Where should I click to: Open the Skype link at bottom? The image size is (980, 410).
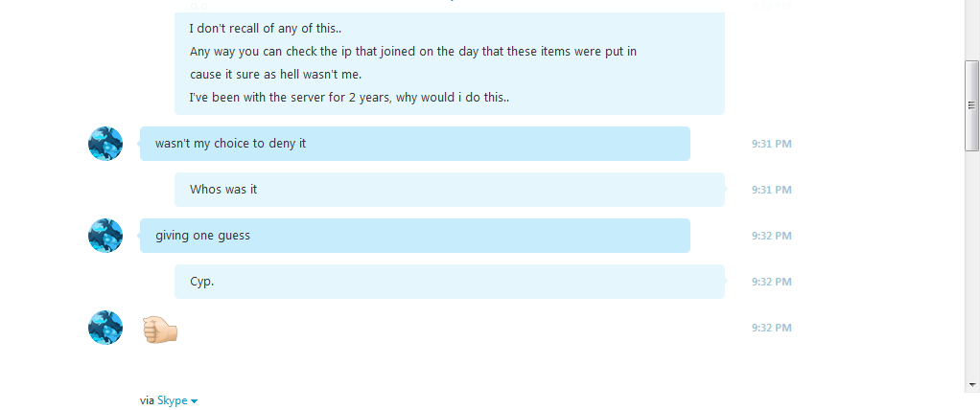click(x=173, y=400)
